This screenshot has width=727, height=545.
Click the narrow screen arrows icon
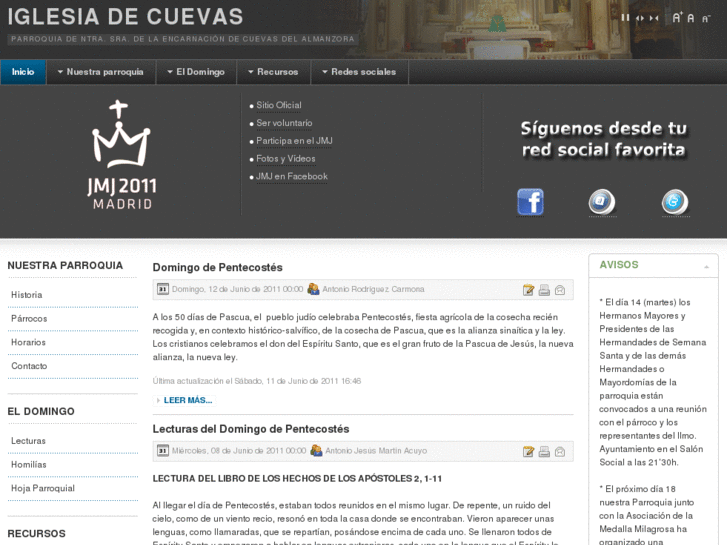click(654, 18)
